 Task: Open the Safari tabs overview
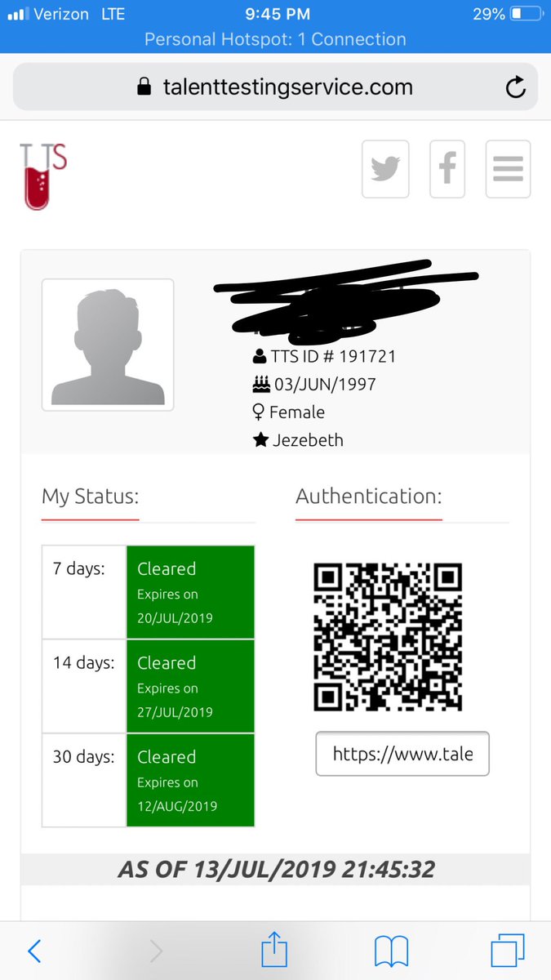click(x=507, y=951)
